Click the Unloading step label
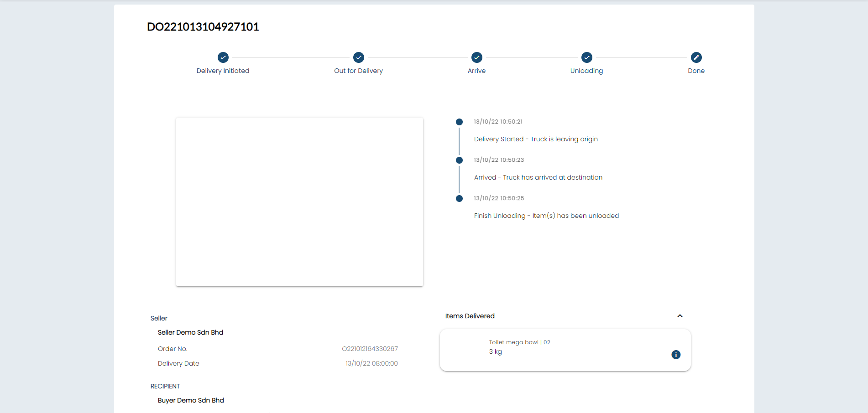 [x=586, y=71]
